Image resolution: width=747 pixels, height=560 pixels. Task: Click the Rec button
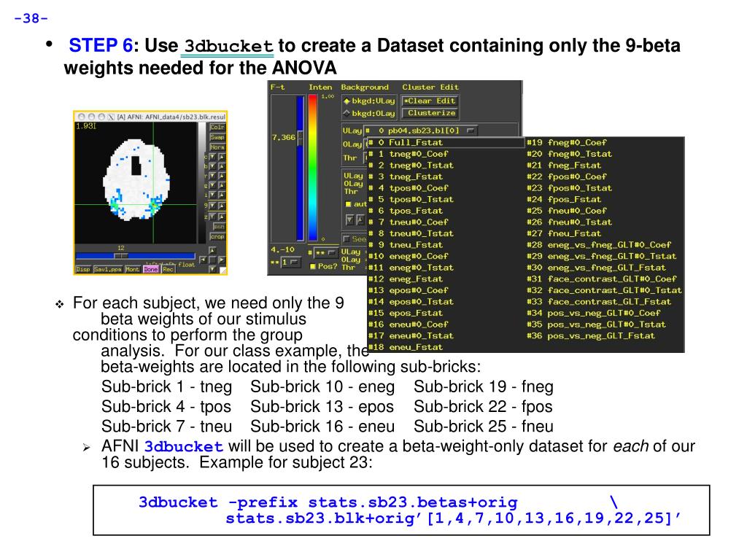[168, 269]
